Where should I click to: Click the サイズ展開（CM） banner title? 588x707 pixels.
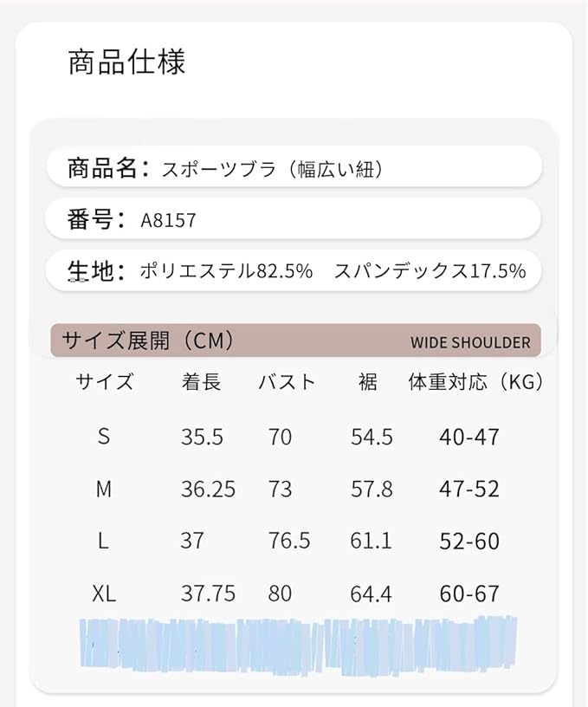pos(149,341)
